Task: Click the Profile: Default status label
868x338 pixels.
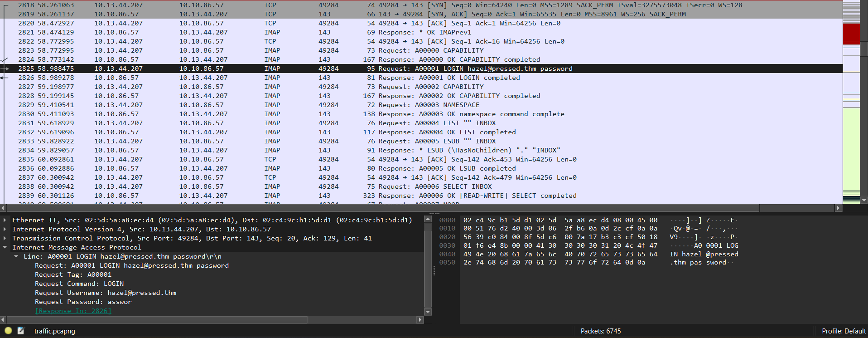Action: point(844,331)
